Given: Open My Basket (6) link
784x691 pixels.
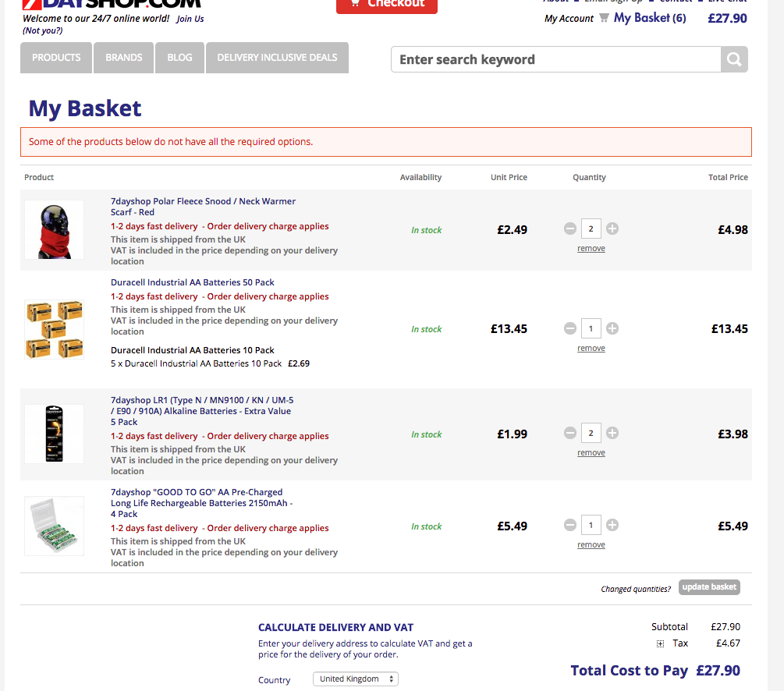Looking at the screenshot, I should pos(650,18).
